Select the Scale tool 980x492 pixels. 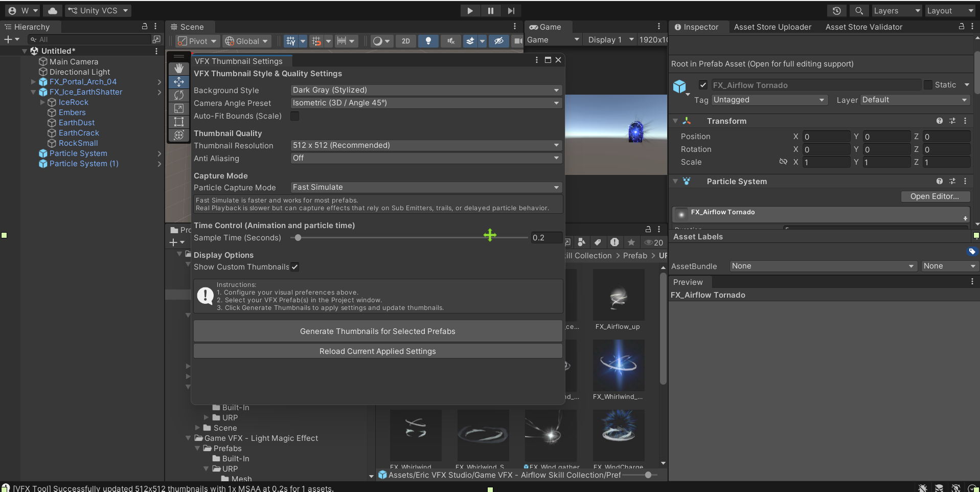tap(179, 108)
